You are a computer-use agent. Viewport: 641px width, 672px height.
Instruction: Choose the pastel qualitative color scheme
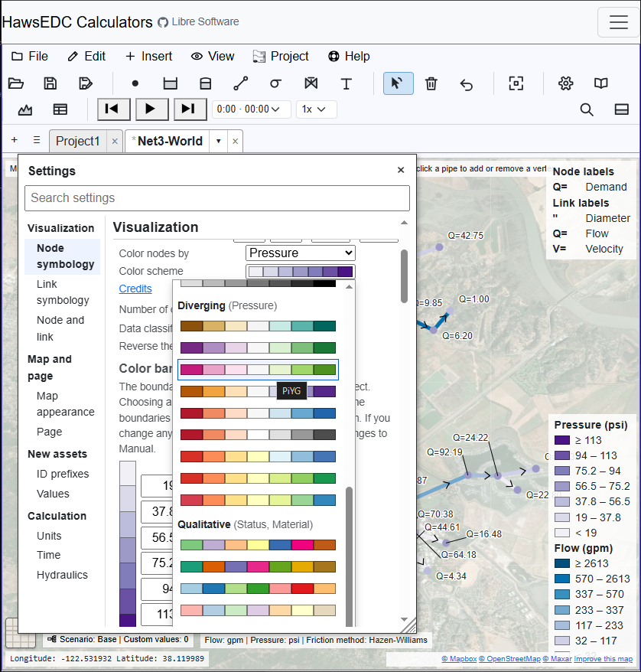click(x=258, y=610)
